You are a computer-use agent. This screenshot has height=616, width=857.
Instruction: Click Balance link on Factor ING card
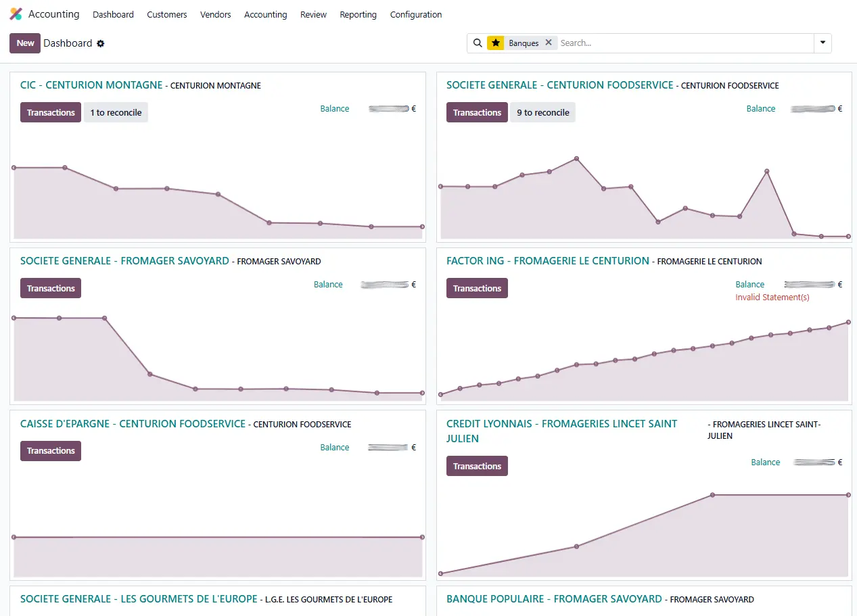pos(750,285)
